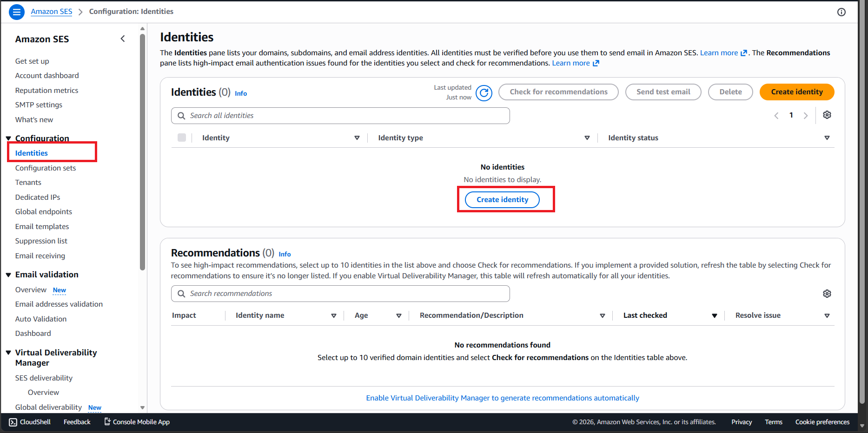This screenshot has width=868, height=433.
Task: Open Suppression list page
Action: pyautogui.click(x=41, y=241)
